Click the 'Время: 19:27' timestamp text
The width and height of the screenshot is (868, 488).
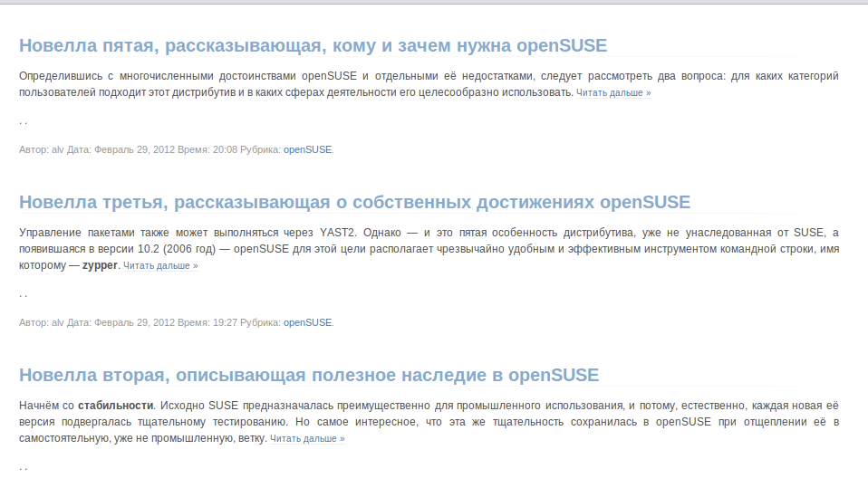tap(207, 322)
